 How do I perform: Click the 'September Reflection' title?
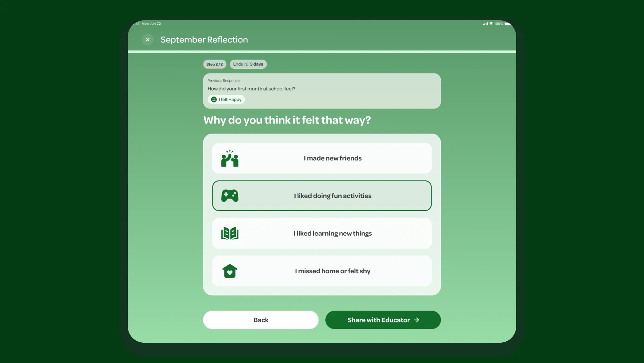(x=204, y=40)
